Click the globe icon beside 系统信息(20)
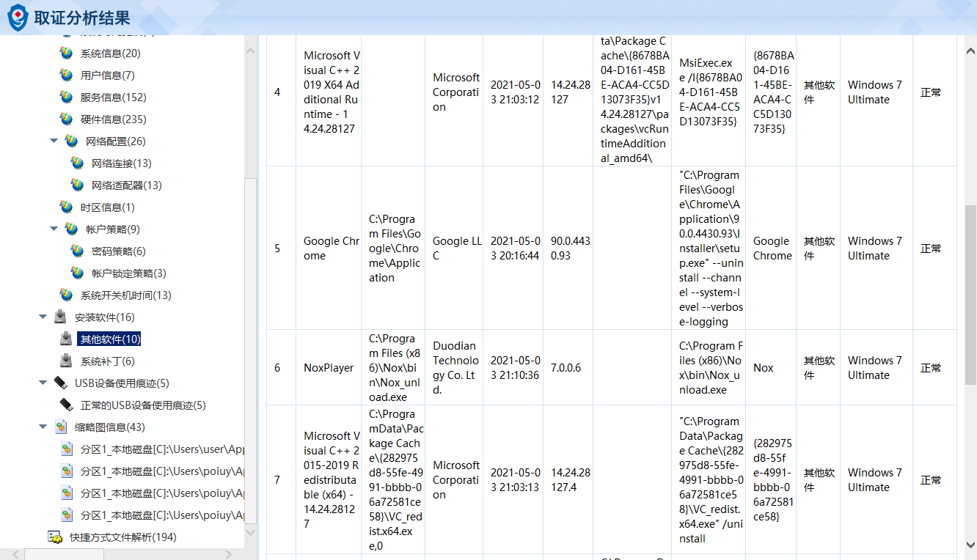The width and height of the screenshot is (977, 560). pyautogui.click(x=67, y=54)
